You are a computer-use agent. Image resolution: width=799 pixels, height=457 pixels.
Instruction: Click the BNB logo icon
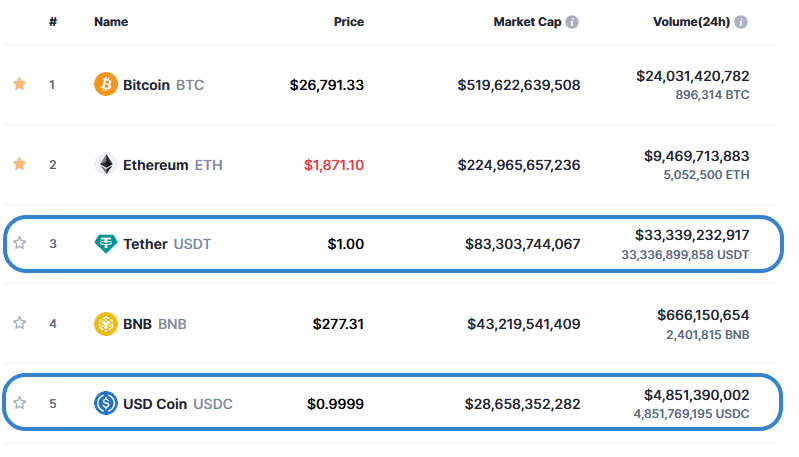(x=105, y=324)
